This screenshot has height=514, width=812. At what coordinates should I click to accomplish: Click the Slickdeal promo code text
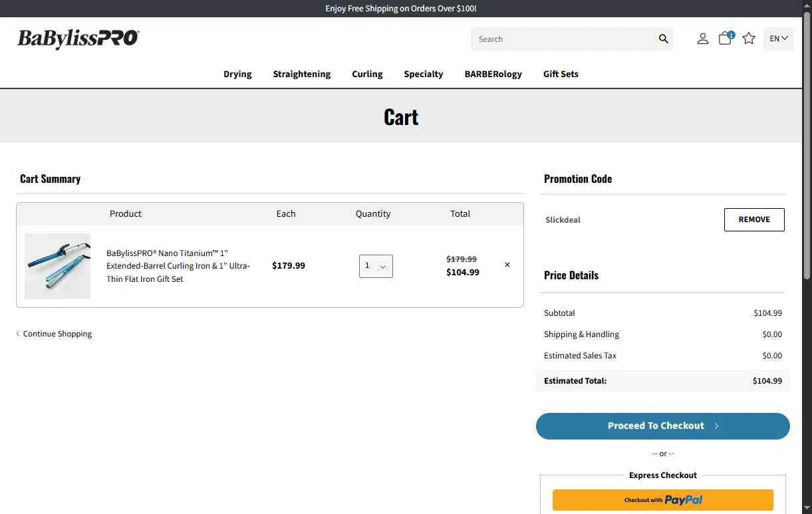pyautogui.click(x=563, y=220)
